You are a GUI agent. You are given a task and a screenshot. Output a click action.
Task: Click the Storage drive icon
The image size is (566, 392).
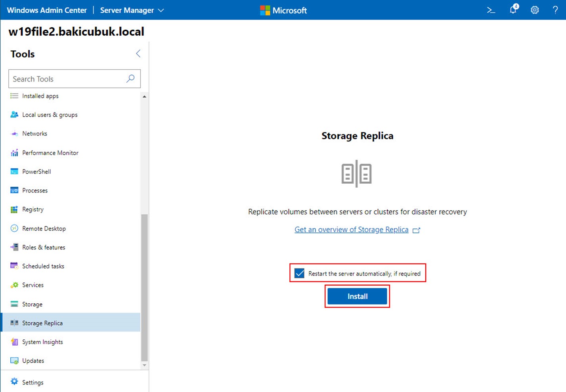14,304
